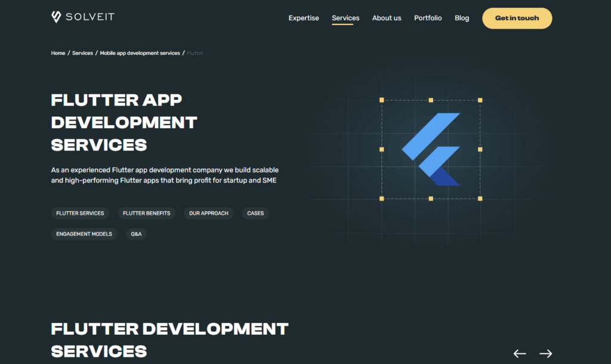611x364 pixels.
Task: Show previous slide with left arrow
Action: click(520, 353)
